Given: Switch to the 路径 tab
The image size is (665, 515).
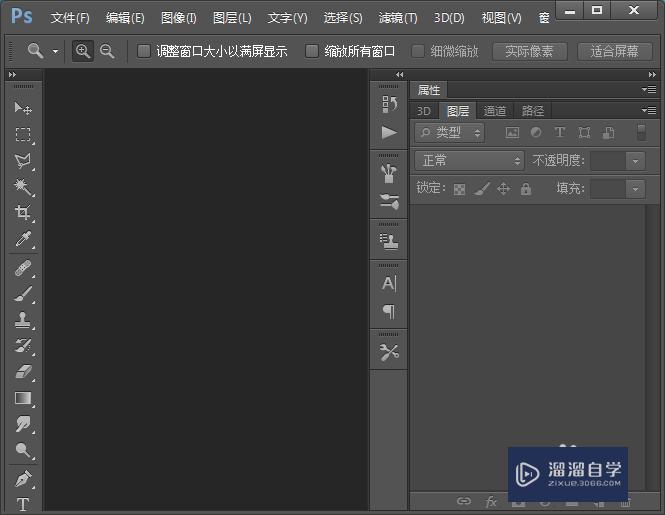Looking at the screenshot, I should click(533, 111).
